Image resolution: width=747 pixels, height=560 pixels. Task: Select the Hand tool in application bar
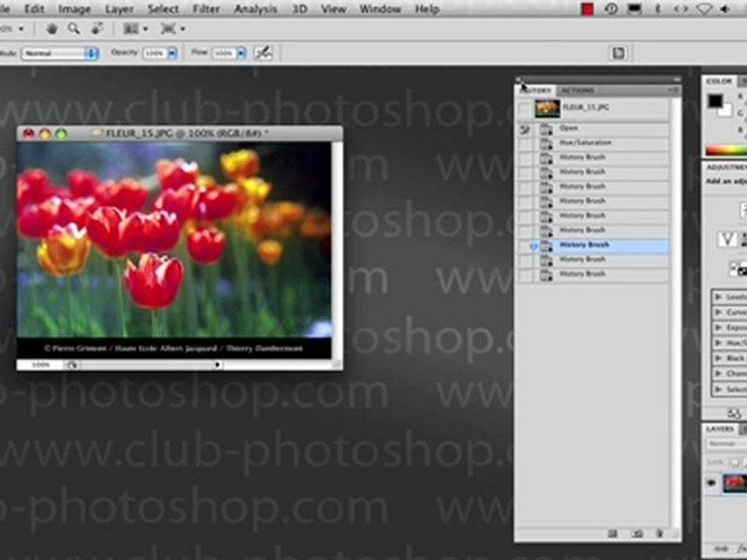[51, 29]
